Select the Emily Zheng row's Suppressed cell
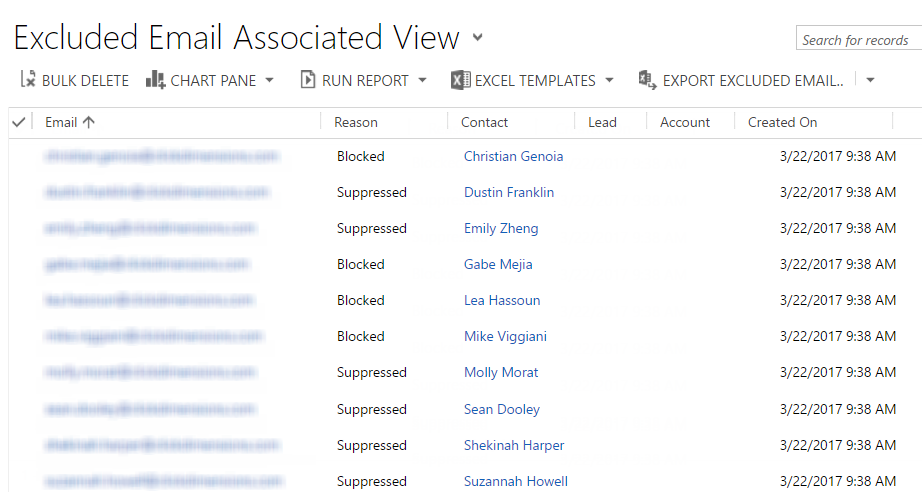The height and width of the screenshot is (492, 922). point(372,228)
